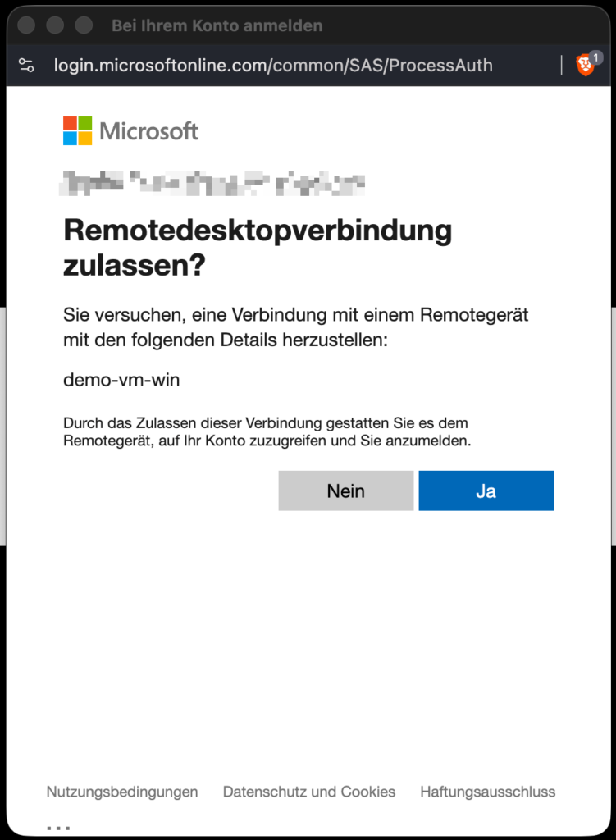Click the window title Bei Ihrem Konto anmelden
The height and width of the screenshot is (840, 616).
[217, 25]
